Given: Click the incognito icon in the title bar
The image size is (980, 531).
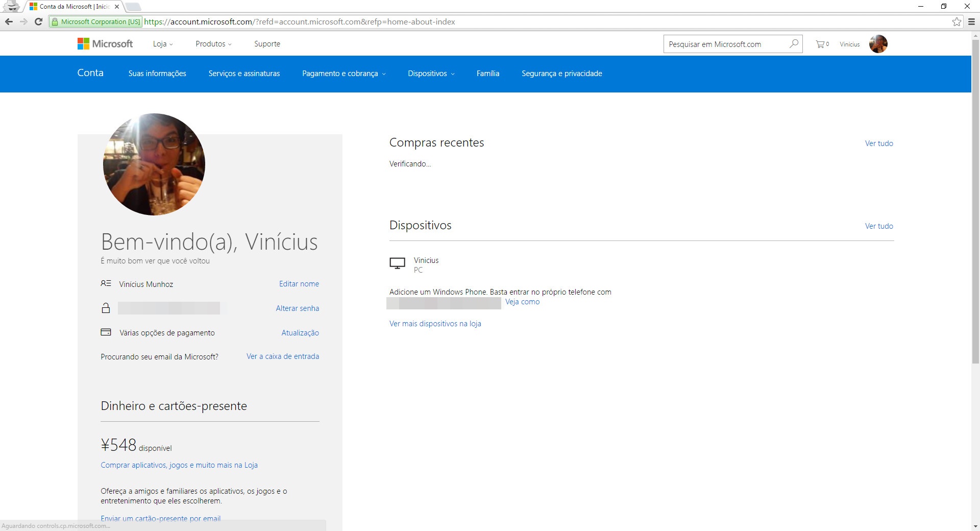Looking at the screenshot, I should tap(11, 6).
